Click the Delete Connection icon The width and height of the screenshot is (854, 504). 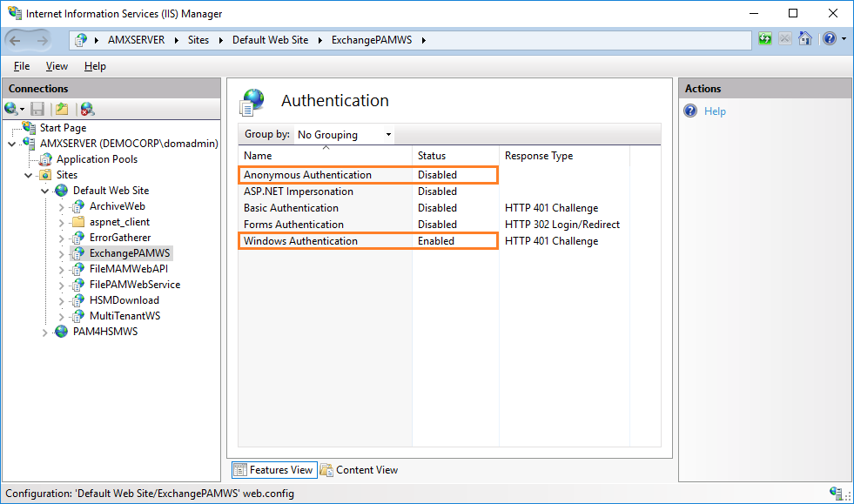click(87, 109)
